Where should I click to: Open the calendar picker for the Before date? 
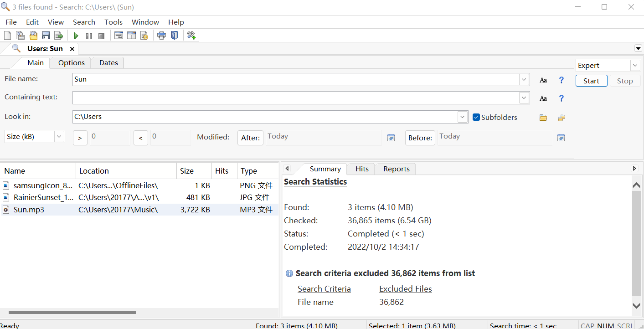click(x=561, y=138)
